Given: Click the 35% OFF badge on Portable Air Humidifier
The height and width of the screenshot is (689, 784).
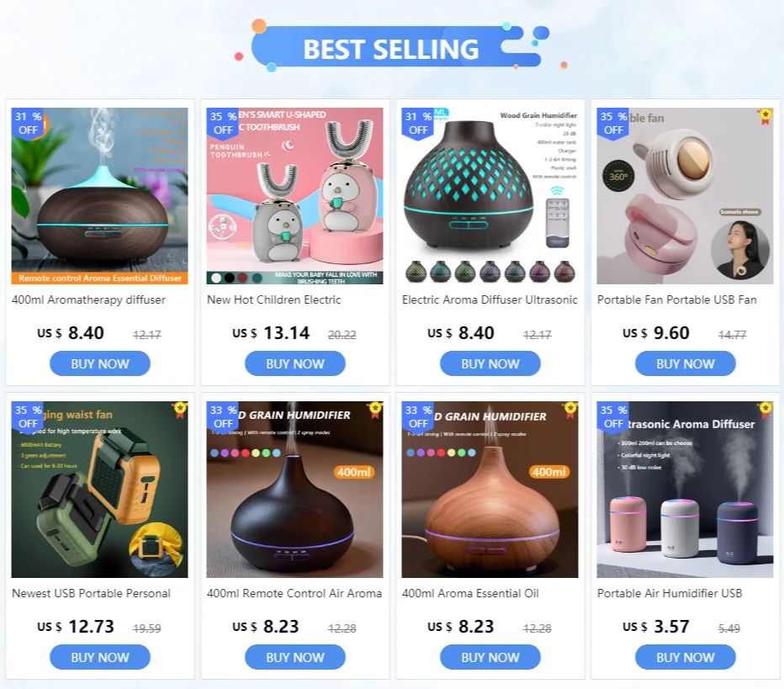Looking at the screenshot, I should pos(613,417).
